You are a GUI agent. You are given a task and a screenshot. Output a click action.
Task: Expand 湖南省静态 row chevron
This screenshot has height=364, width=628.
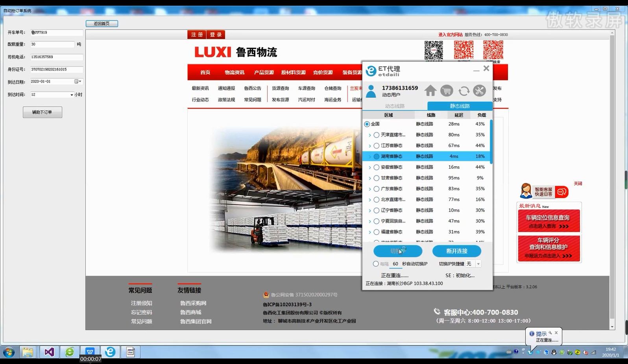click(x=370, y=156)
